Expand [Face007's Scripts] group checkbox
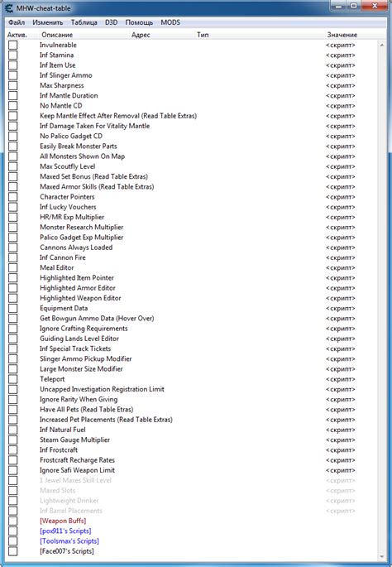The image size is (392, 567). coord(13,551)
